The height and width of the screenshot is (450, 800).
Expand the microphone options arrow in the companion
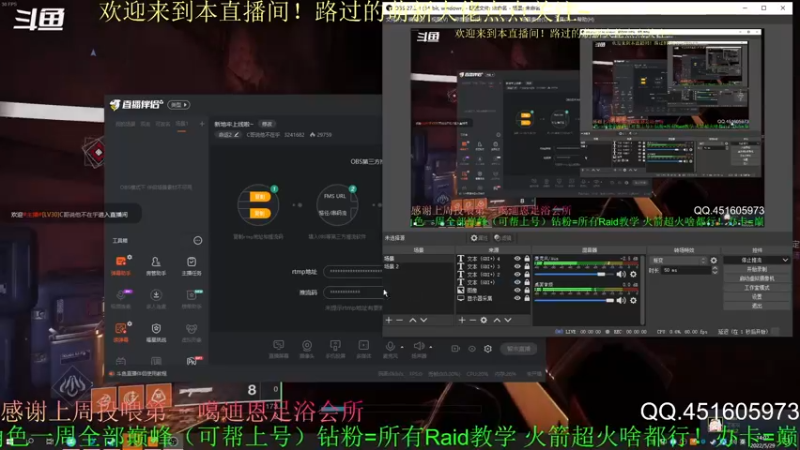(x=403, y=347)
